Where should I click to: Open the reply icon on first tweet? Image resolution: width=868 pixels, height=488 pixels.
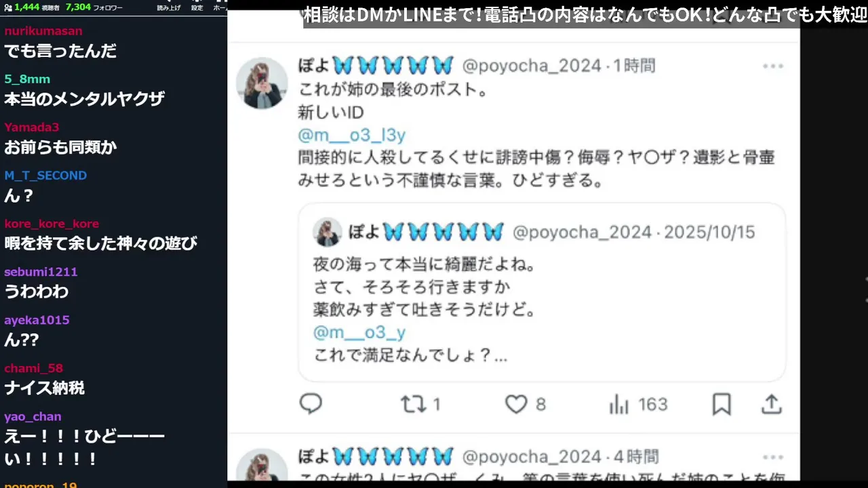click(x=311, y=404)
